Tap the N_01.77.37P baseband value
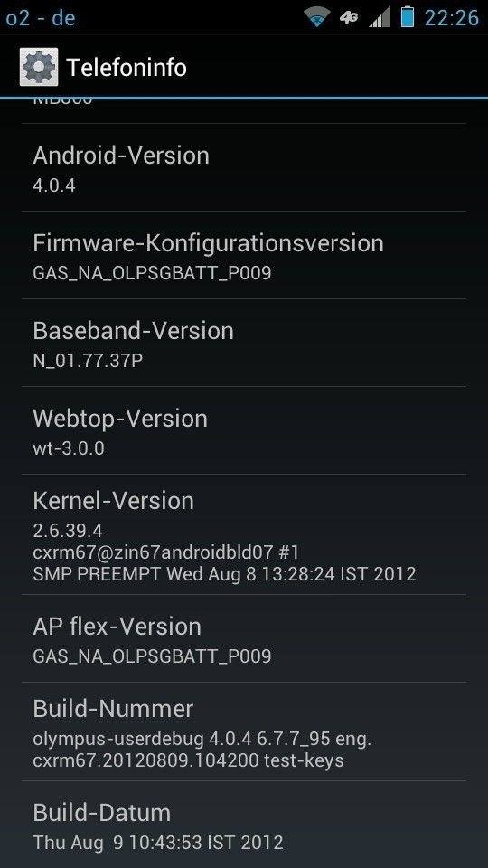Screen dimensions: 488x868 click(88, 361)
